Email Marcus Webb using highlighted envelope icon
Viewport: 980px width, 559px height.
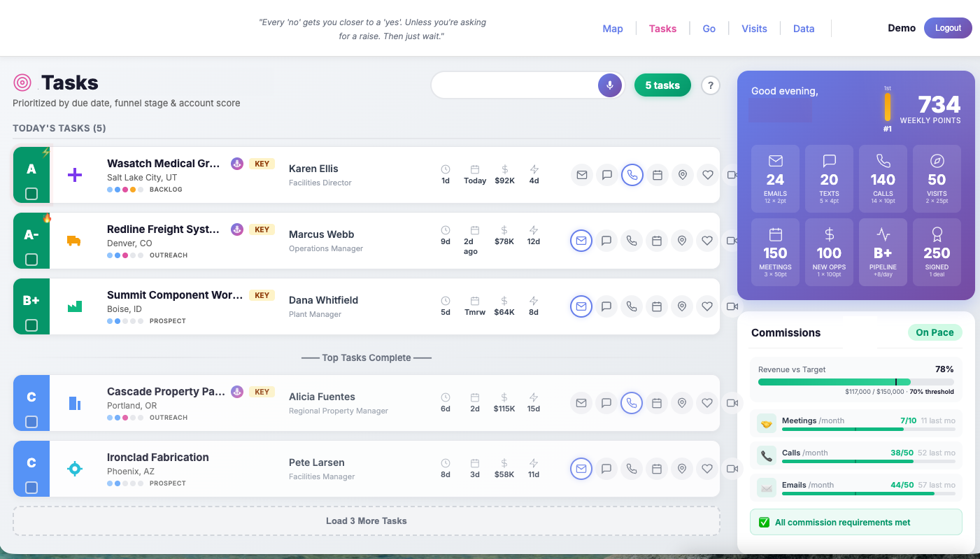tap(581, 241)
